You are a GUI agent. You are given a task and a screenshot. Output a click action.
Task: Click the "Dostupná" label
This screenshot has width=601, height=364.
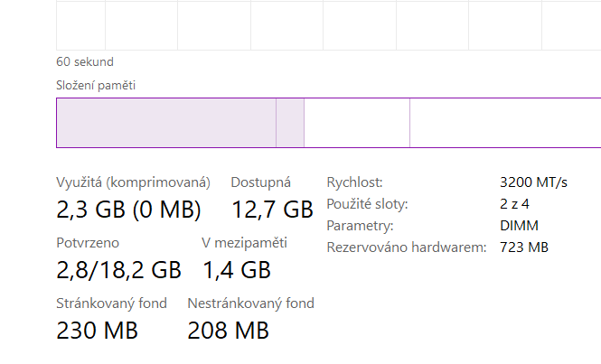260,182
